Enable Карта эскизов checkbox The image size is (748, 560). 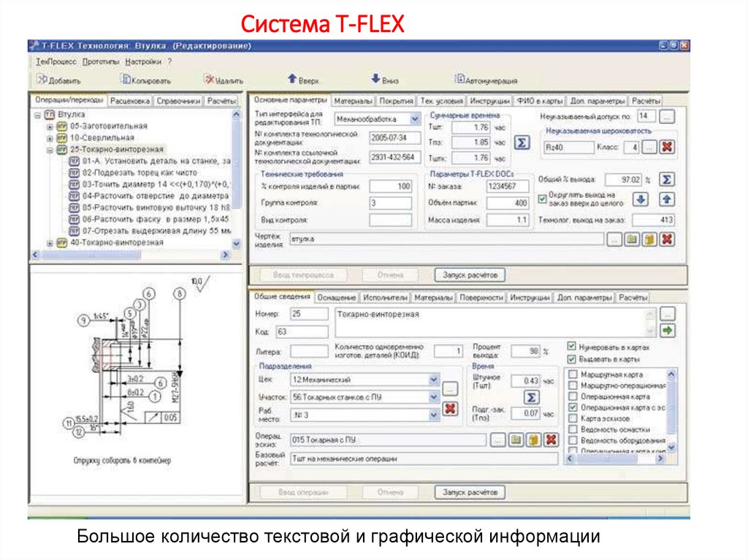coord(573,418)
